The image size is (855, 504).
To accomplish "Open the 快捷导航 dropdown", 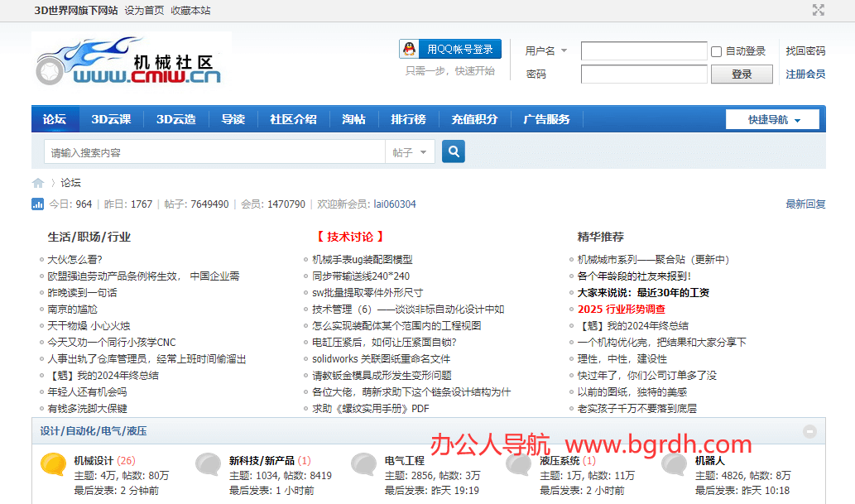I will (x=773, y=120).
